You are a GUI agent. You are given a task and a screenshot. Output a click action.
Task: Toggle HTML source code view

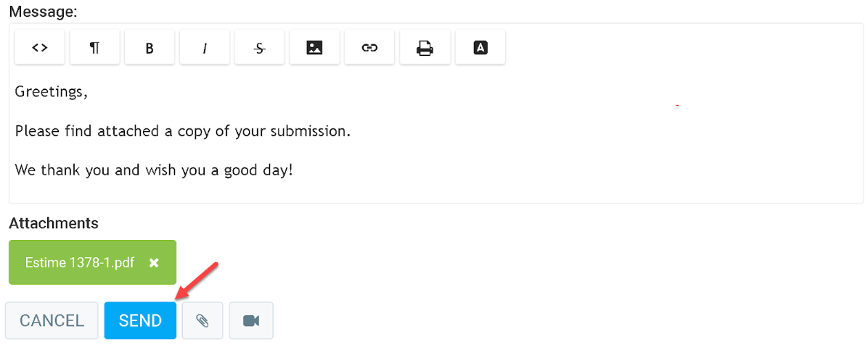[40, 48]
